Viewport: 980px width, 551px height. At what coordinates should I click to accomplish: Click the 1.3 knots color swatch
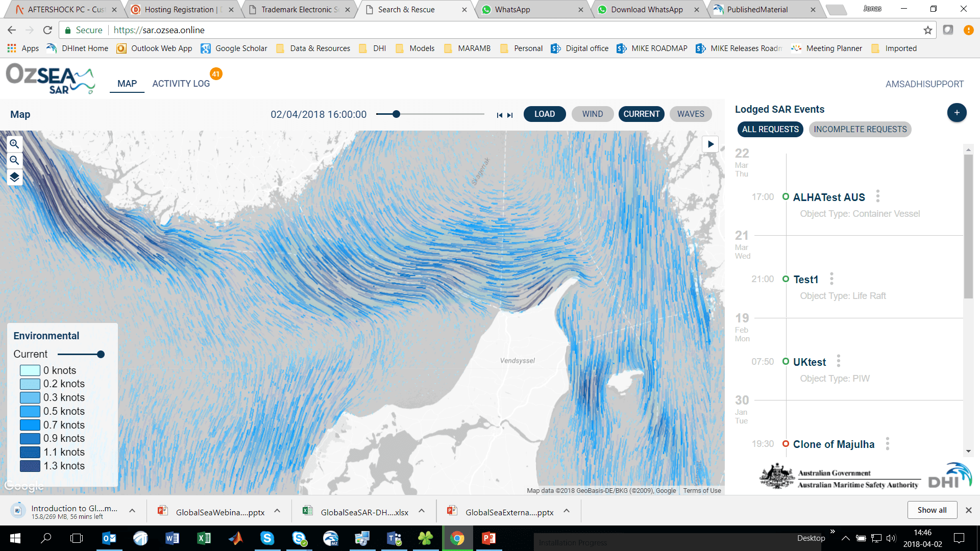[x=30, y=466]
